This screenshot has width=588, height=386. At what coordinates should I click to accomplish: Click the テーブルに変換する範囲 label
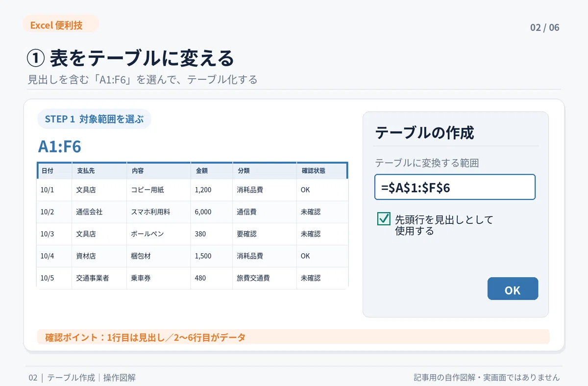(427, 163)
